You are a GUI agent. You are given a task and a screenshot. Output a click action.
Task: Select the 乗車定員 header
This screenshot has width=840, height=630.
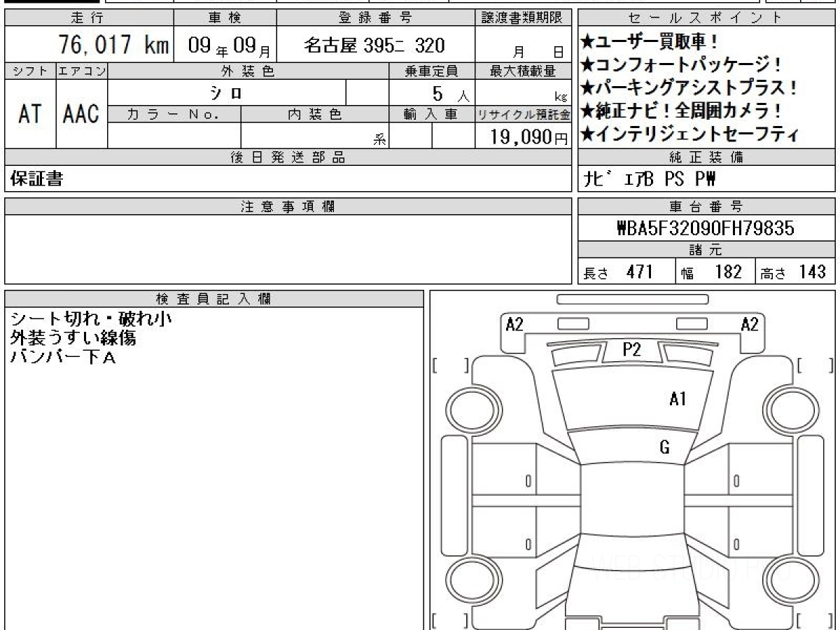pos(432,71)
